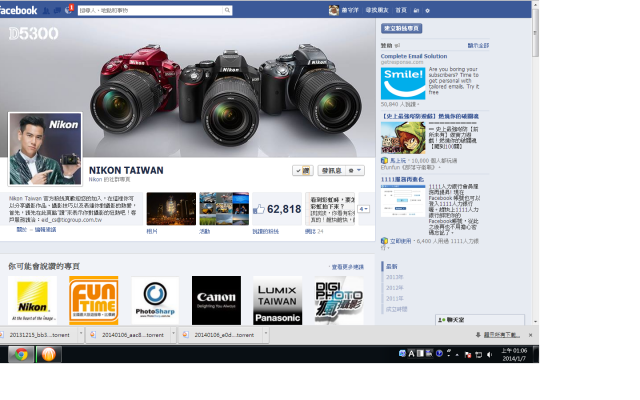
Task: Open notifications globe with red badge
Action: 69,10
